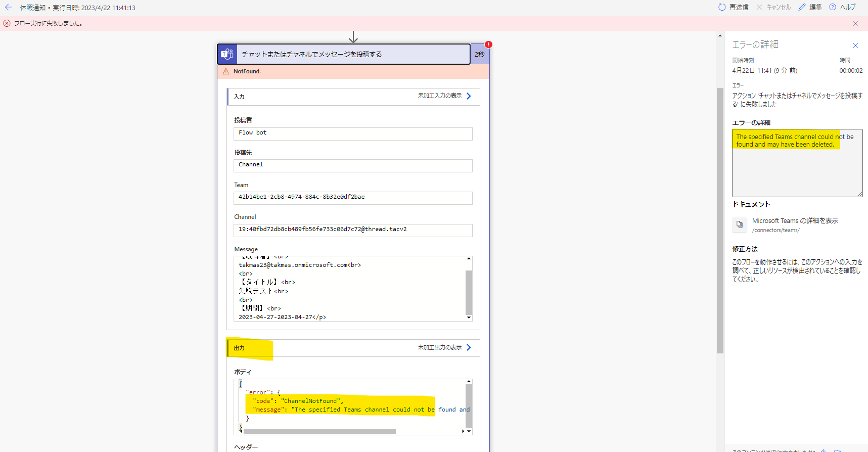Click the Microsoft Teams action icon

pos(227,54)
